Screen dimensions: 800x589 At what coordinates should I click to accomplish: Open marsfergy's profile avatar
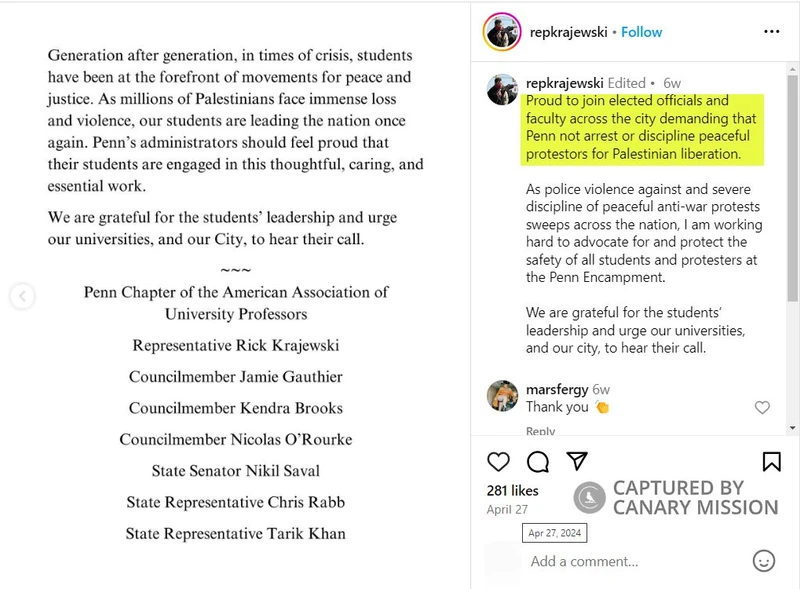502,396
